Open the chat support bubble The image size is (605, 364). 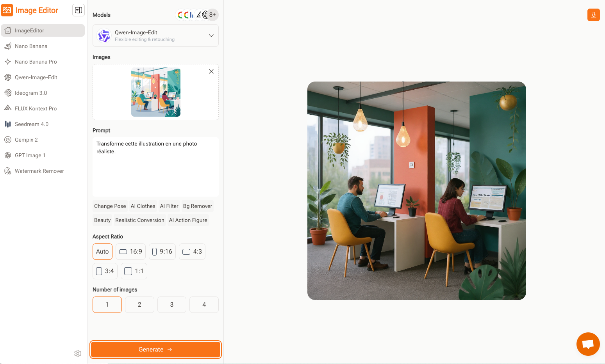[588, 344]
